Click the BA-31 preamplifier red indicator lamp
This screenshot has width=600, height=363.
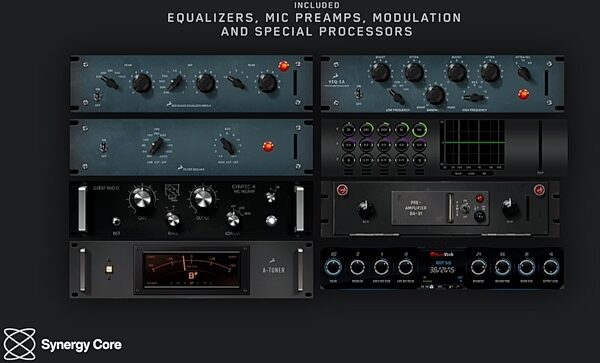click(x=479, y=199)
